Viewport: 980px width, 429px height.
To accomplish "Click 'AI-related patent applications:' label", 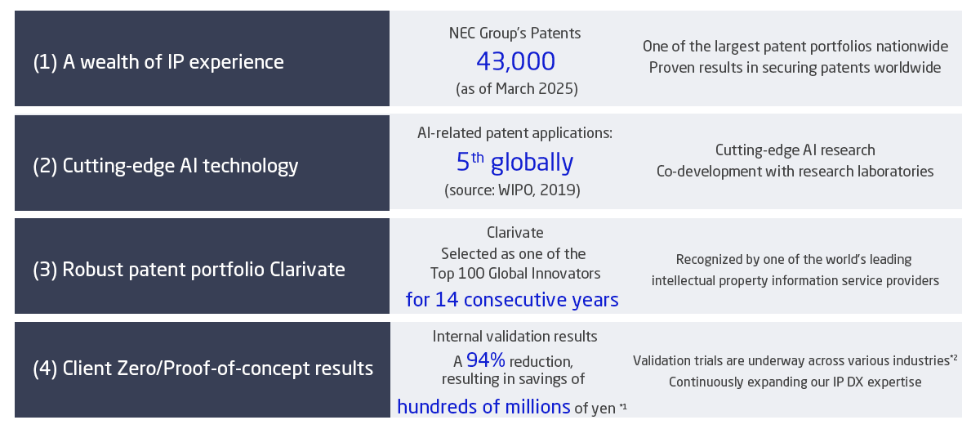I will coord(514,132).
